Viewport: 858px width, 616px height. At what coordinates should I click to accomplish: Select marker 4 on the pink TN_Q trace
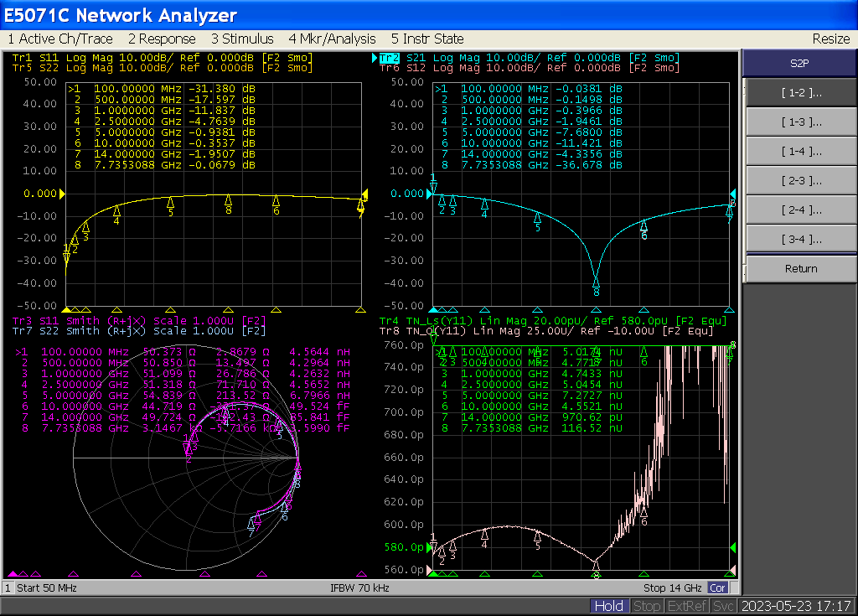tap(484, 538)
